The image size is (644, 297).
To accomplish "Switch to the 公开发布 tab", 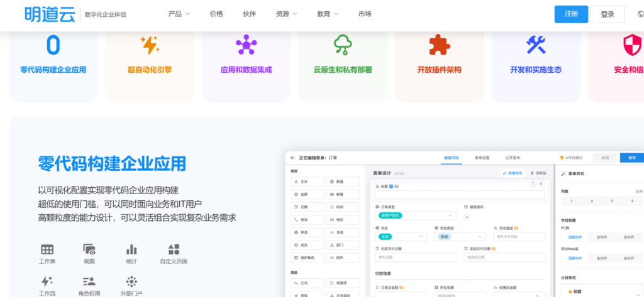I will tap(513, 158).
